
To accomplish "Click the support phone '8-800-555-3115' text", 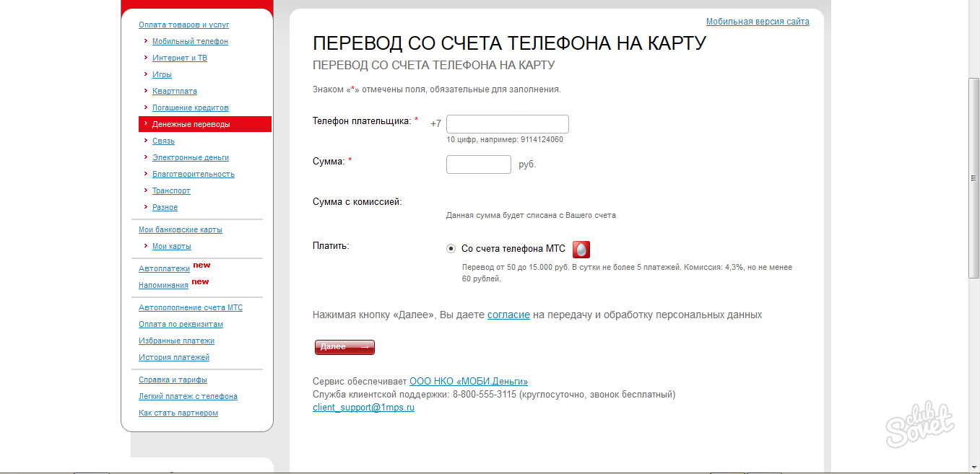I will [485, 395].
